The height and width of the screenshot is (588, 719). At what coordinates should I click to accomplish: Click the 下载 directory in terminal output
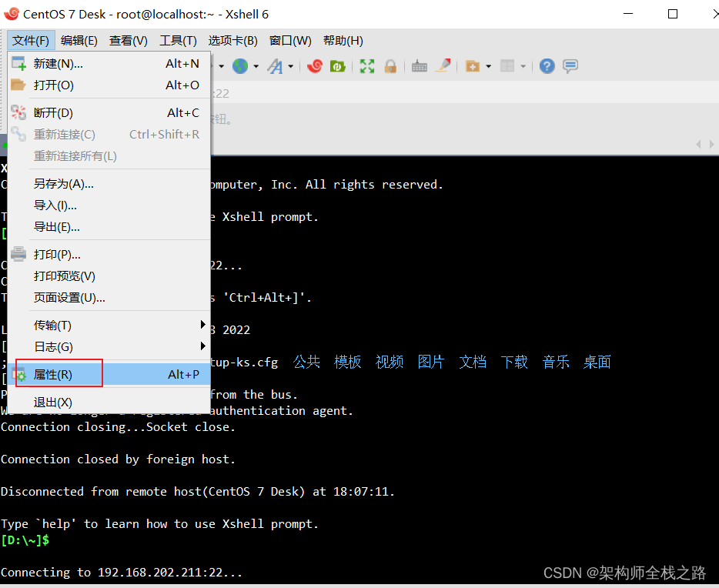pyautogui.click(x=514, y=362)
